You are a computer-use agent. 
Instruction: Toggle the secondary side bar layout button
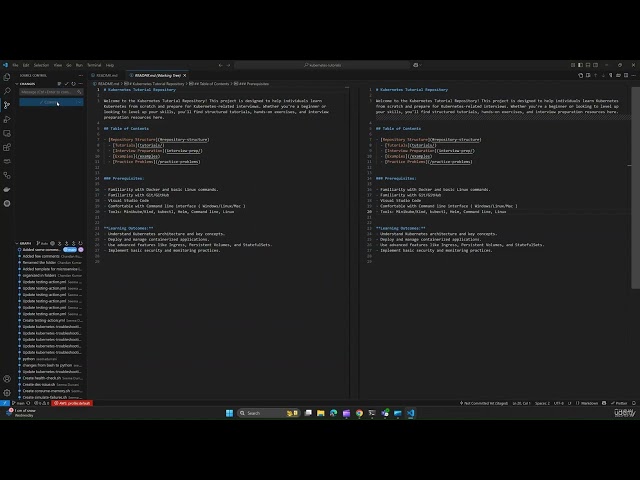[x=596, y=65]
